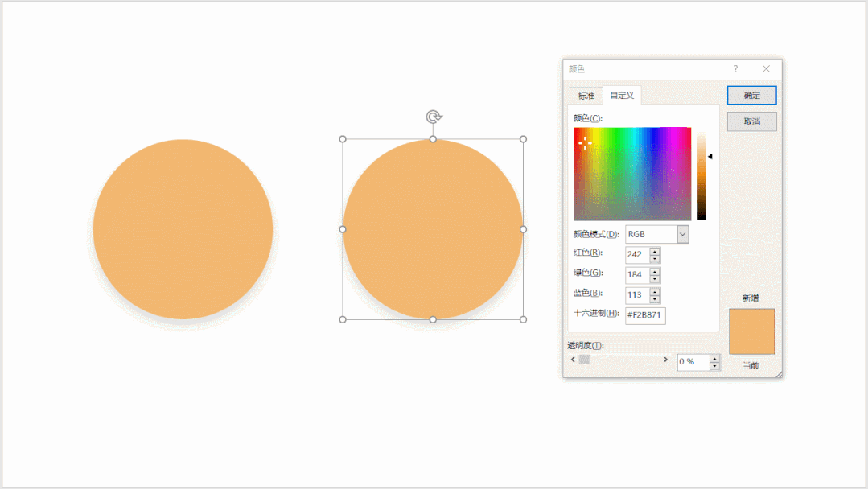Screen dimensions: 868x489
Task: Select the unselected orange circle on the left
Action: coord(183,229)
